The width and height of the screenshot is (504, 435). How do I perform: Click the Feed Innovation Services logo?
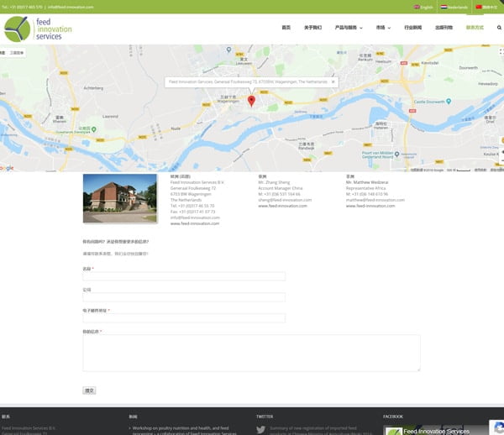click(39, 29)
